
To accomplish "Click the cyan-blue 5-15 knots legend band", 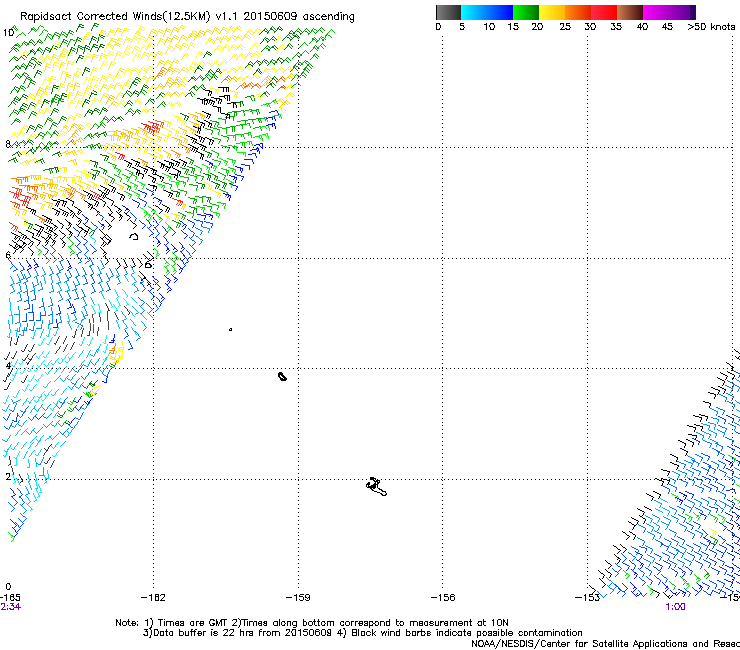I will (487, 12).
